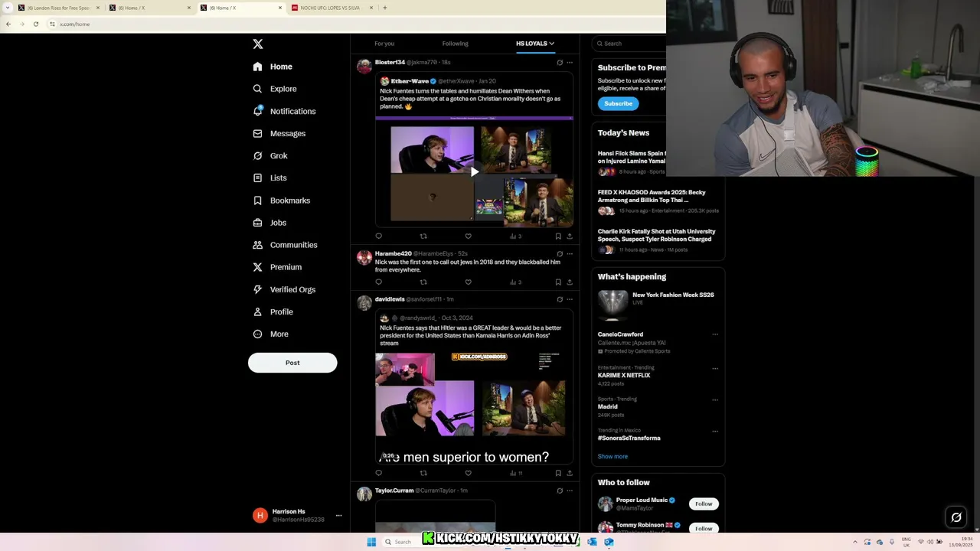Open Notifications from the sidebar
This screenshot has width=980, height=551.
(x=284, y=111)
